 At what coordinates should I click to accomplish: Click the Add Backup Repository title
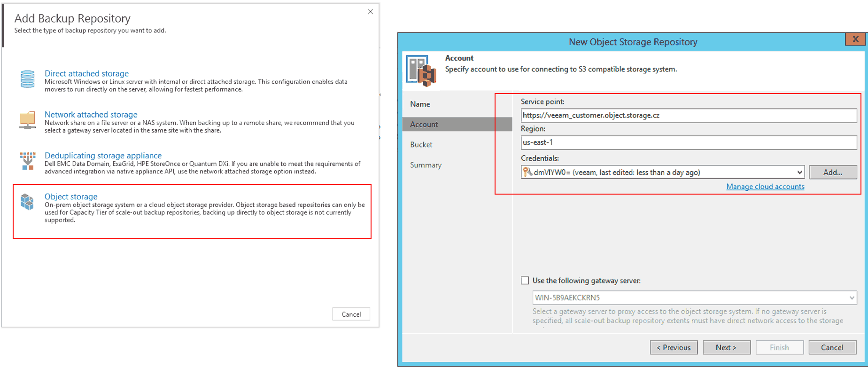coord(72,18)
